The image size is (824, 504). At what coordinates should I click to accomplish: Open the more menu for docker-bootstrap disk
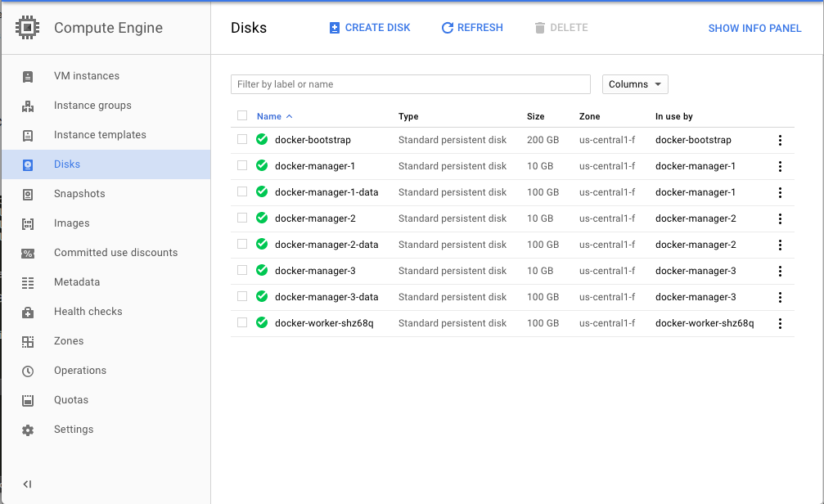[780, 141]
